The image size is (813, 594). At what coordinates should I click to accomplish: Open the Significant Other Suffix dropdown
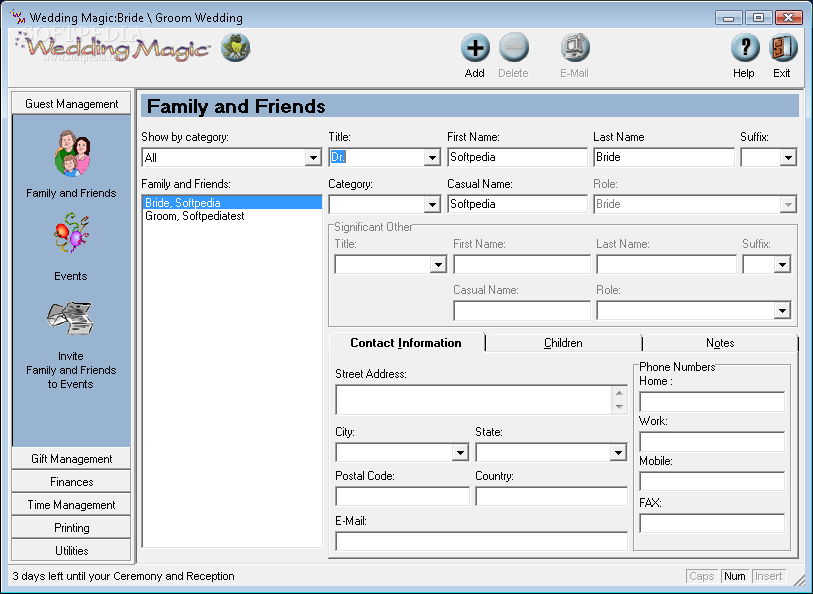(782, 265)
